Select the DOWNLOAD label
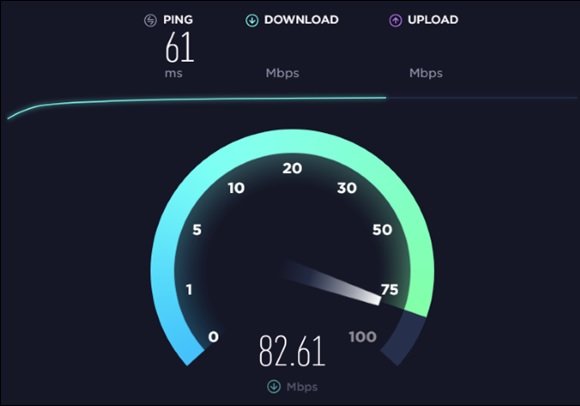 pyautogui.click(x=301, y=20)
